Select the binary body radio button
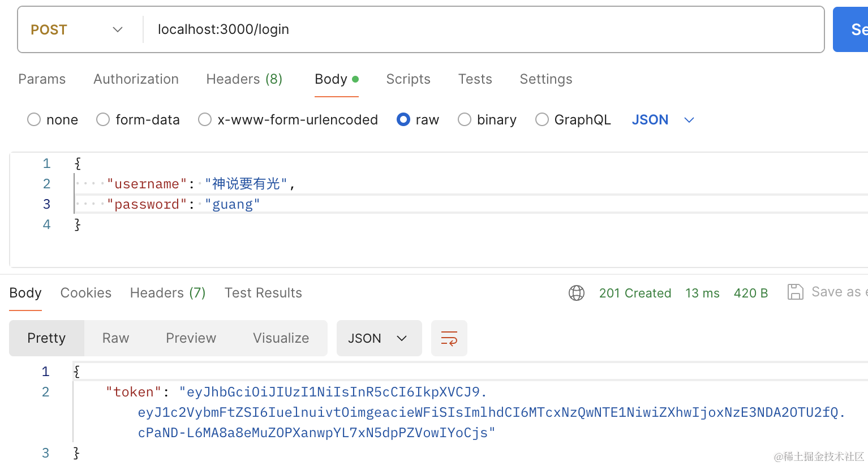This screenshot has width=868, height=466. 465,120
